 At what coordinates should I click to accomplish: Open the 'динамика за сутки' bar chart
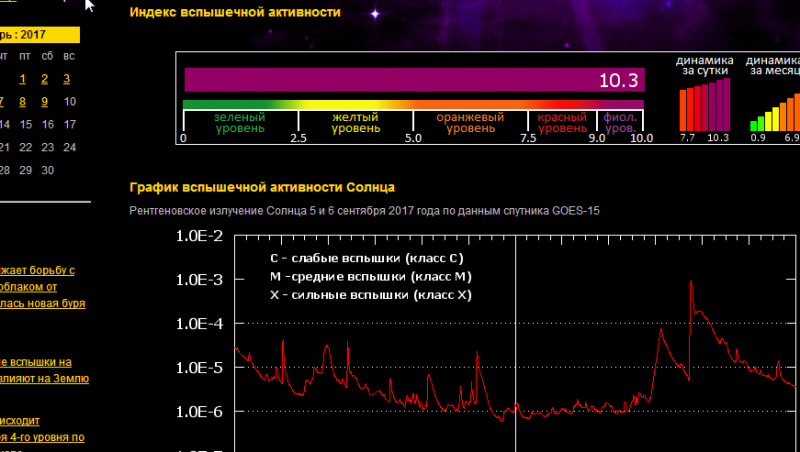[x=705, y=108]
